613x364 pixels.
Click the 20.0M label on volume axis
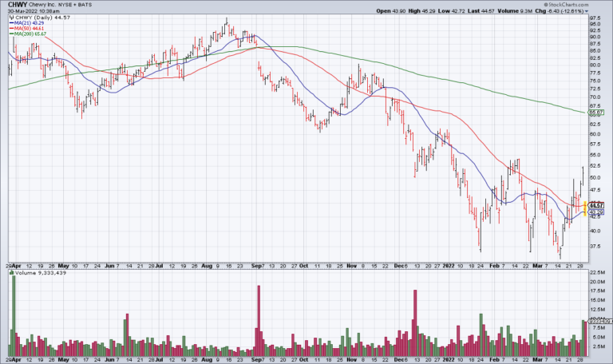pos(596,282)
